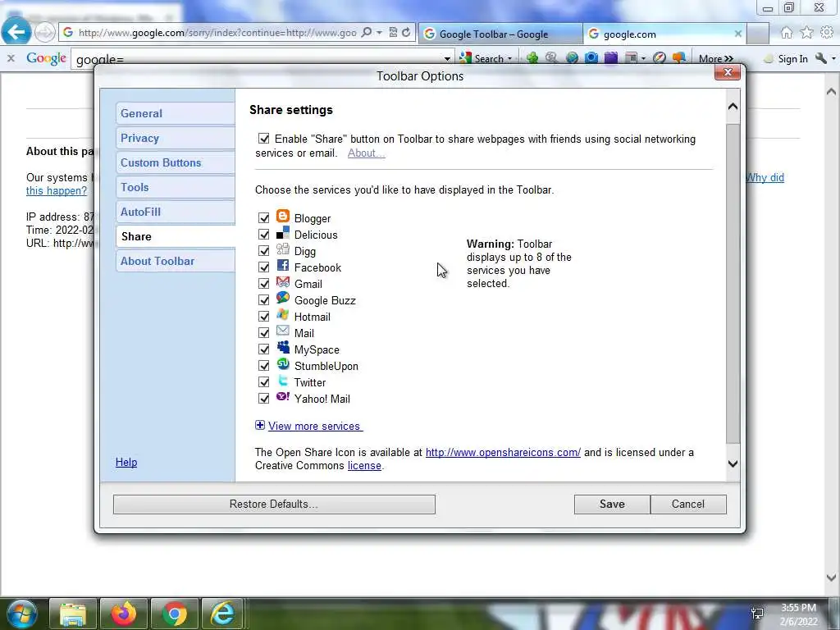This screenshot has height=630, width=840.
Task: Switch to Google Toolbar – Google browser tab
Action: pyautogui.click(x=500, y=34)
